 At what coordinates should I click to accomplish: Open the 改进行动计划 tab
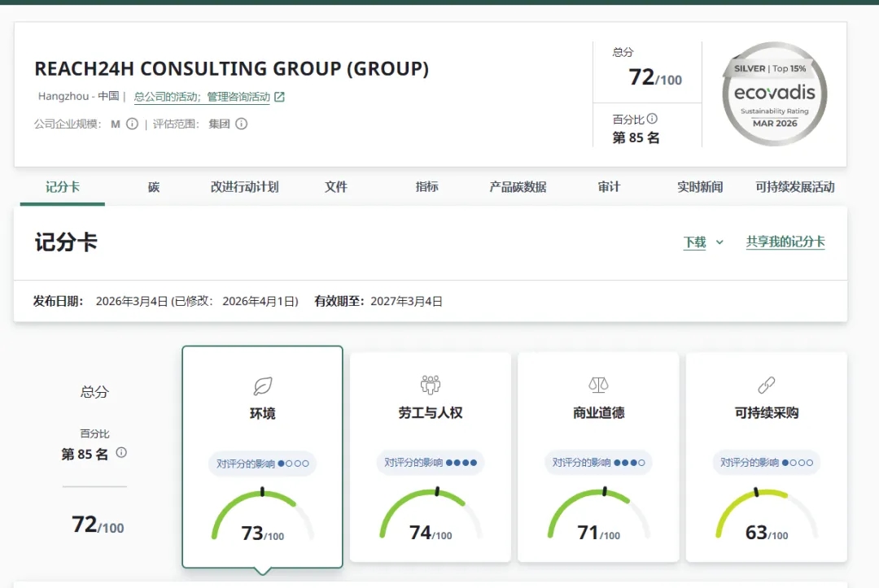(x=244, y=187)
